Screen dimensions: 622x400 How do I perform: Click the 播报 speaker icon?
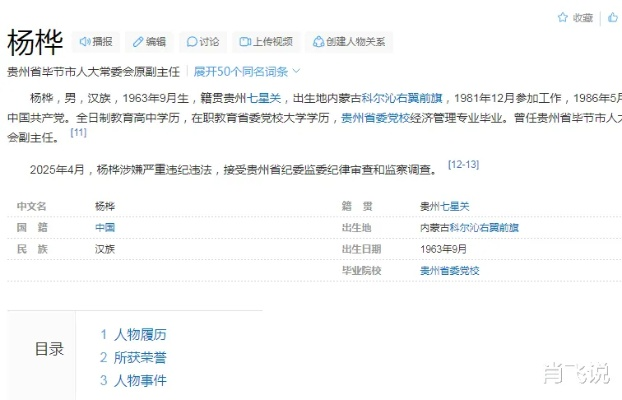pos(84,42)
